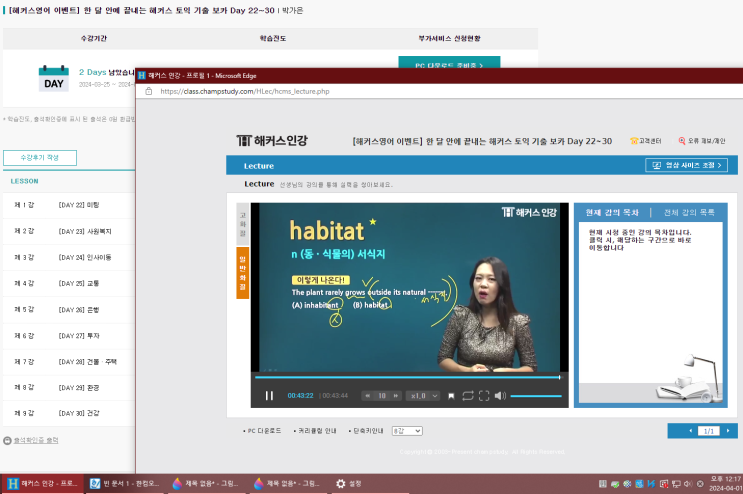Viewport: 743px width, 494px height.
Task: Switch to 빈 문서 1 한컴오피스 taskbar item
Action: click(x=125, y=484)
